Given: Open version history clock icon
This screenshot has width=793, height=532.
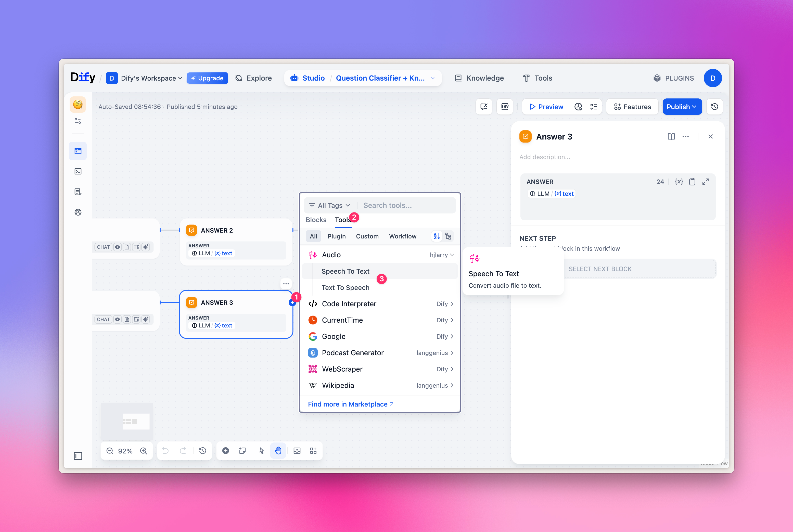Looking at the screenshot, I should pos(715,107).
